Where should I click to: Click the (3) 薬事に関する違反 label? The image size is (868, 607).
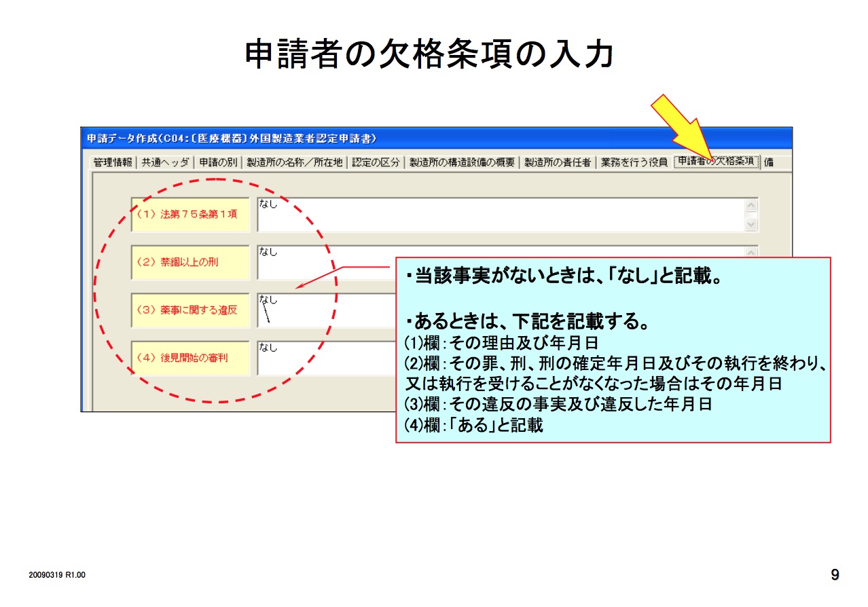(x=191, y=310)
